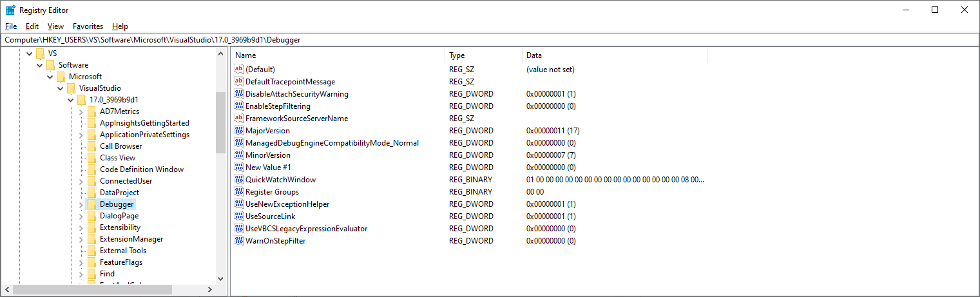This screenshot has height=297, width=980.
Task: Select the WarnOnStepFilter value name
Action: 275,240
